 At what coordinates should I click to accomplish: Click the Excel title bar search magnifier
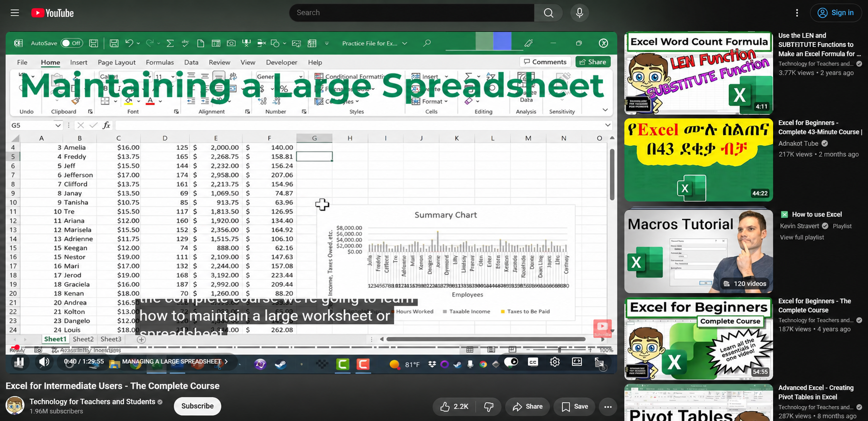pos(427,43)
